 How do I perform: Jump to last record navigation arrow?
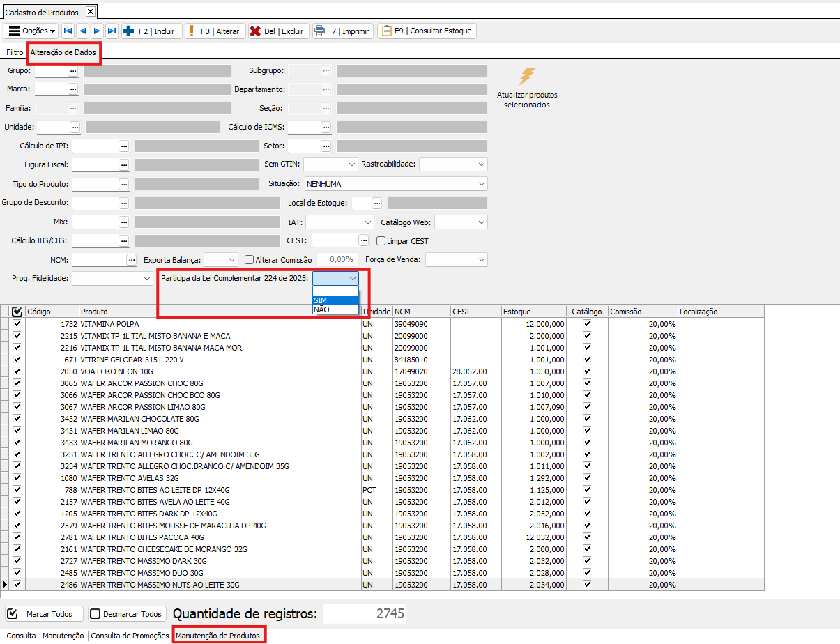point(112,31)
